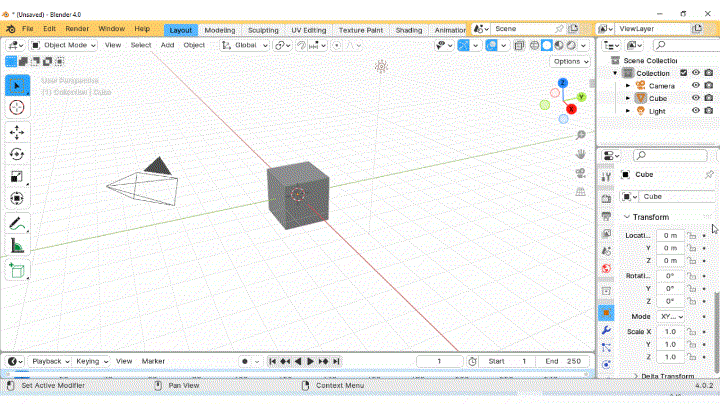Select the Measure tool

click(x=17, y=246)
